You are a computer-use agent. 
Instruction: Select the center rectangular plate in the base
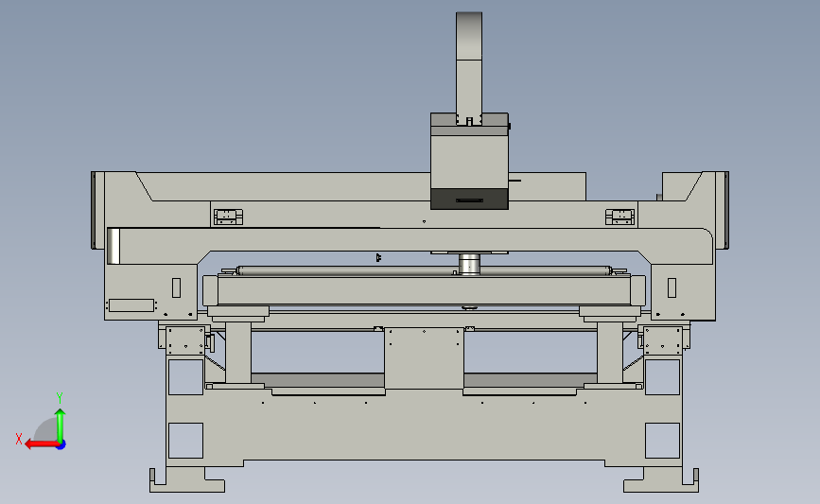(424, 358)
